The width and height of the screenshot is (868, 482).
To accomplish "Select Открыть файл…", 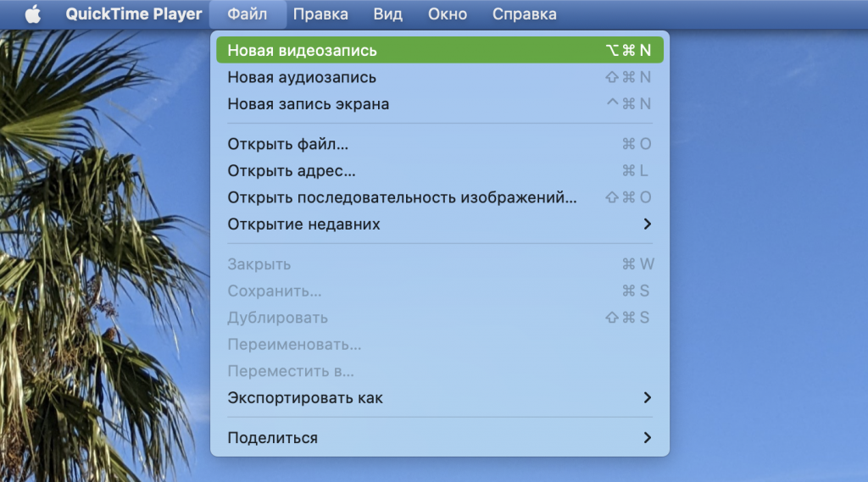I will pyautogui.click(x=440, y=145).
